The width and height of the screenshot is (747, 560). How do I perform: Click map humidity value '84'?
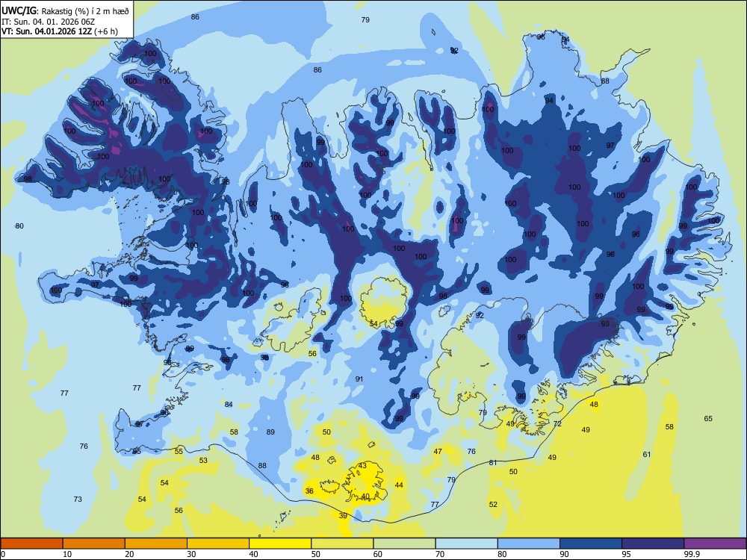tap(229, 404)
